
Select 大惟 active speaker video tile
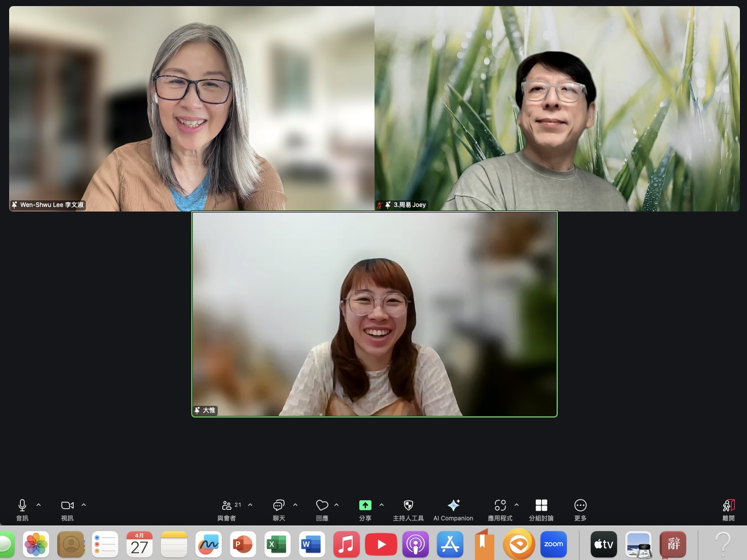pyautogui.click(x=375, y=314)
